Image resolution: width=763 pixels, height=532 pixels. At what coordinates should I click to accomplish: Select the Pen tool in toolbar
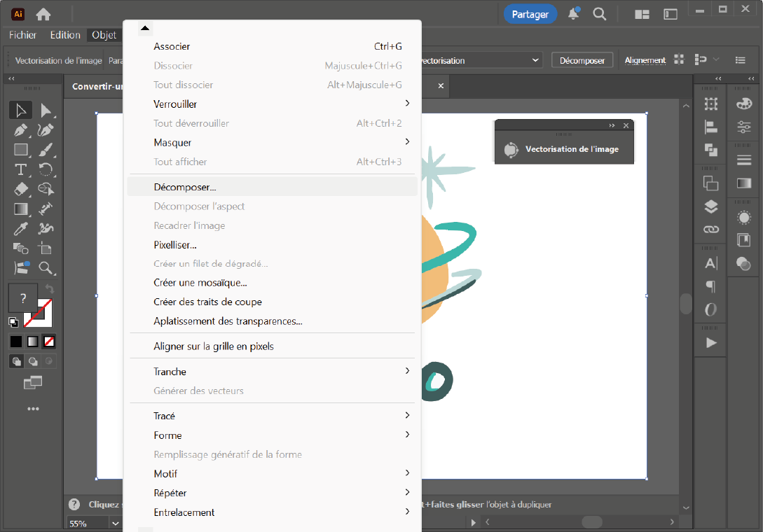click(x=21, y=130)
